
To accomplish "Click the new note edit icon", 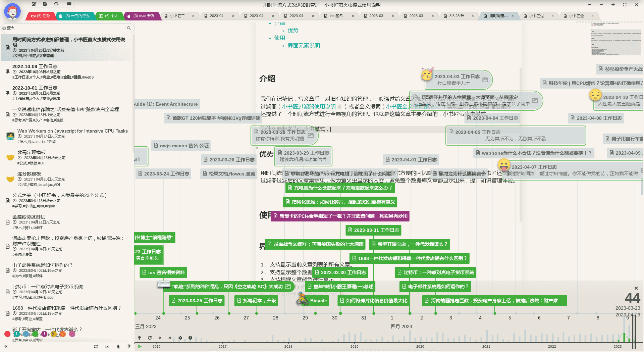I will coord(34,4).
